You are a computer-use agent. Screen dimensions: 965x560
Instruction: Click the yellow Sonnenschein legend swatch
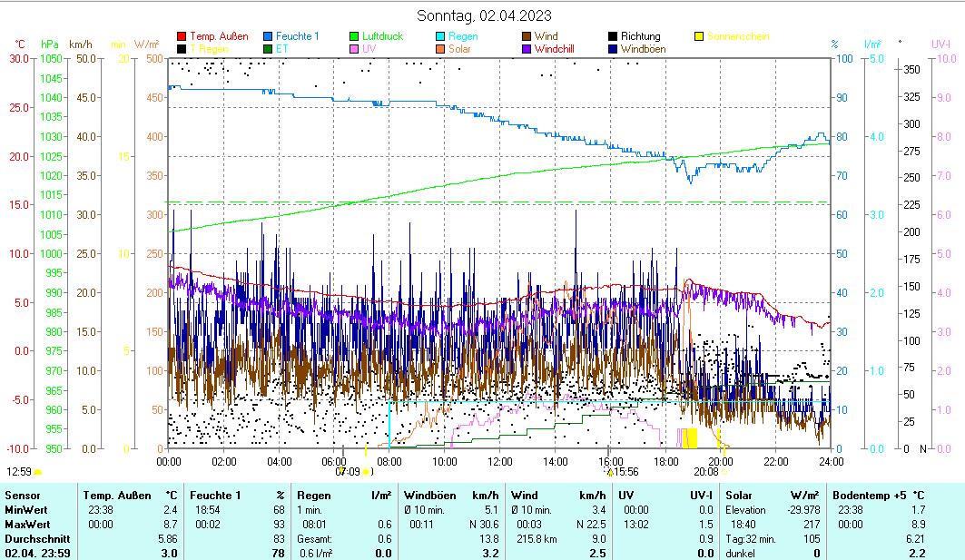pyautogui.click(x=699, y=36)
